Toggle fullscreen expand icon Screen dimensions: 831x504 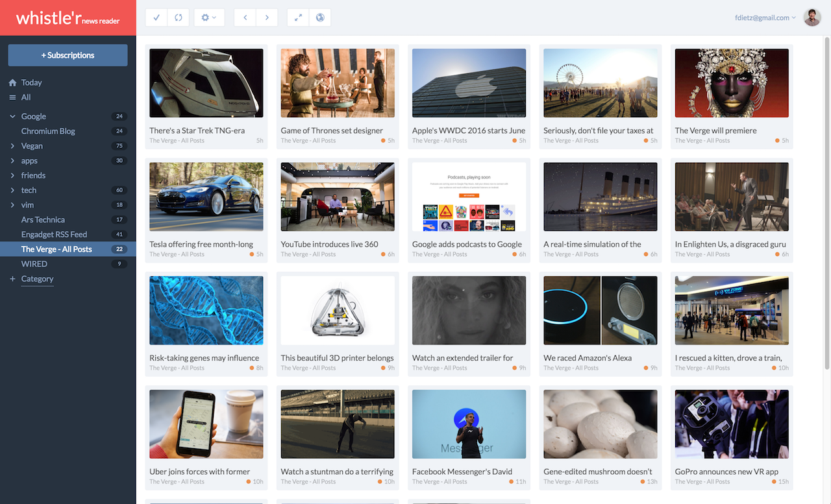(x=298, y=18)
